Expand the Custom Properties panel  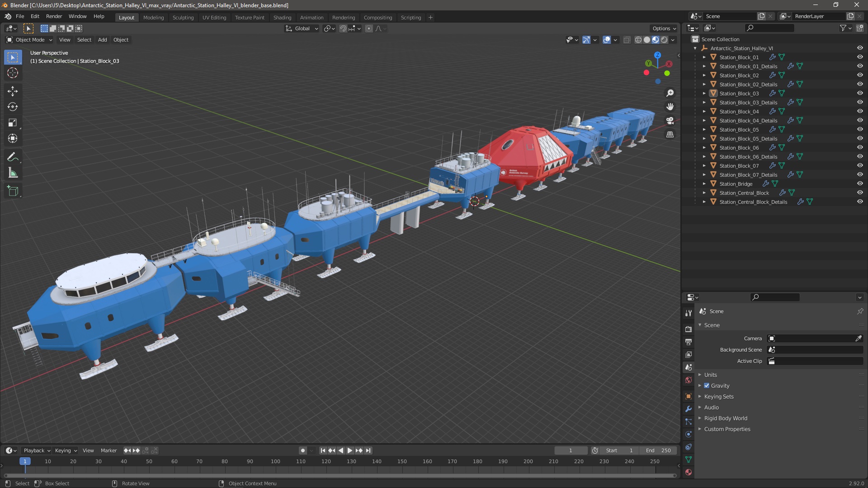726,429
